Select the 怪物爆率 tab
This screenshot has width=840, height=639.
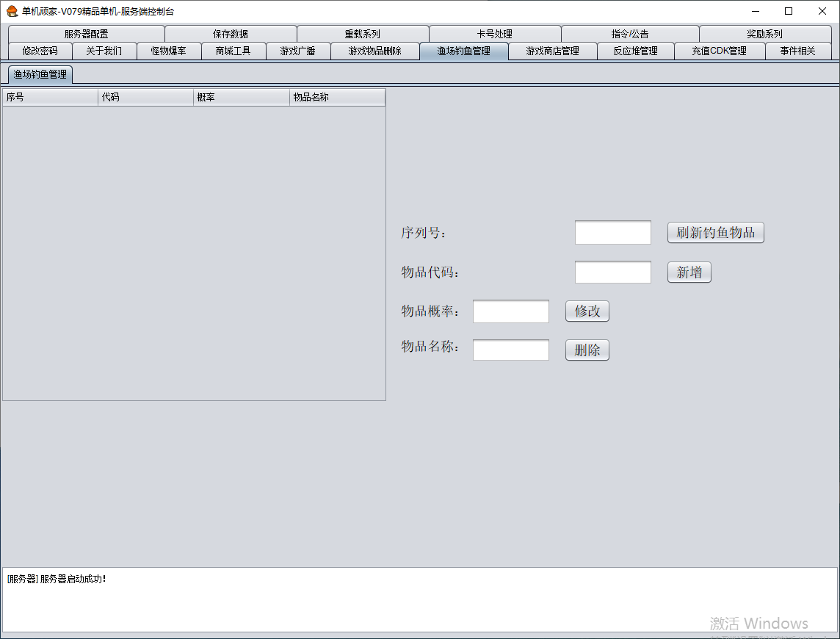[x=168, y=51]
